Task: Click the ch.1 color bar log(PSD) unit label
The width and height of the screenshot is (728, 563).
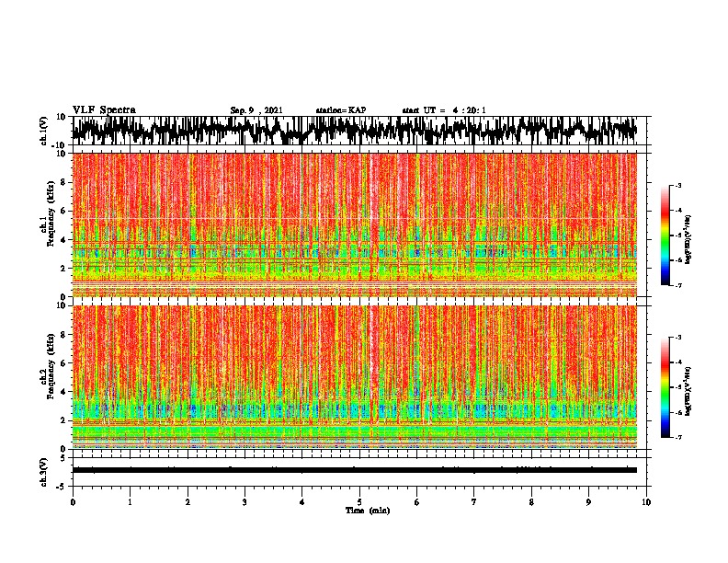Action: click(688, 239)
